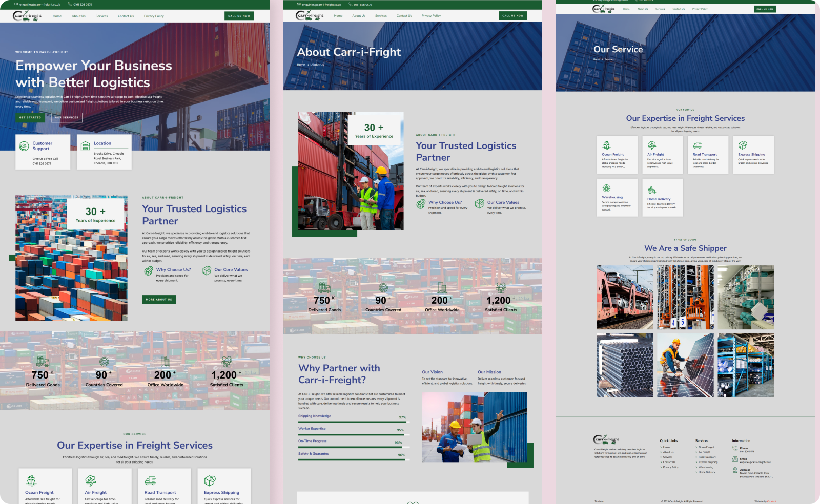Click the Shipping Knowledge 97% progress bar

click(x=352, y=422)
